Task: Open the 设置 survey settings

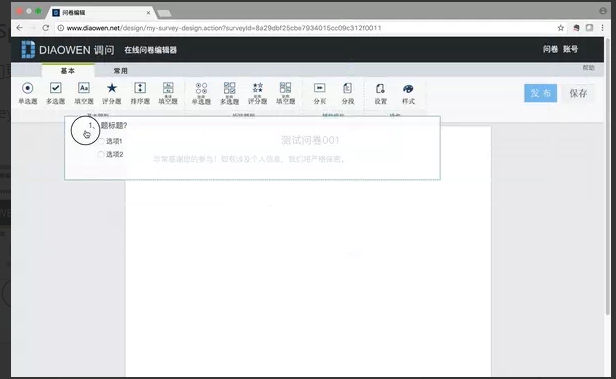Action: 380,93
